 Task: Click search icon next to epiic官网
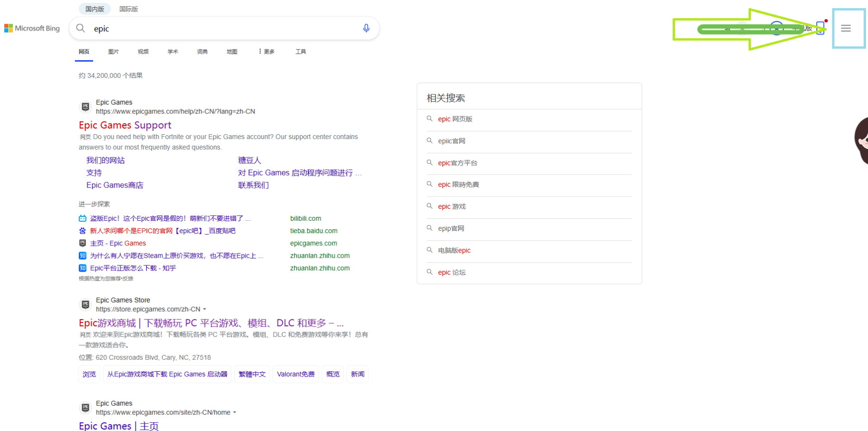tap(429, 141)
